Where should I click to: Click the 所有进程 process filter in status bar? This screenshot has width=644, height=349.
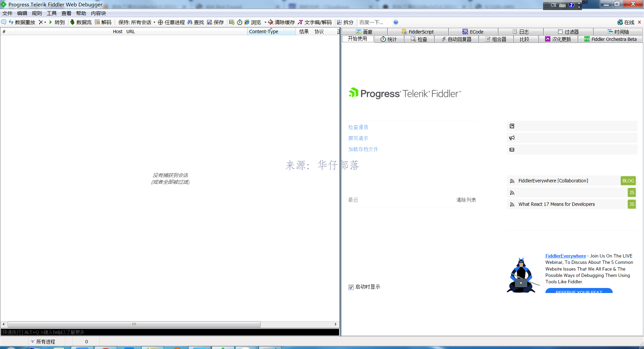43,342
